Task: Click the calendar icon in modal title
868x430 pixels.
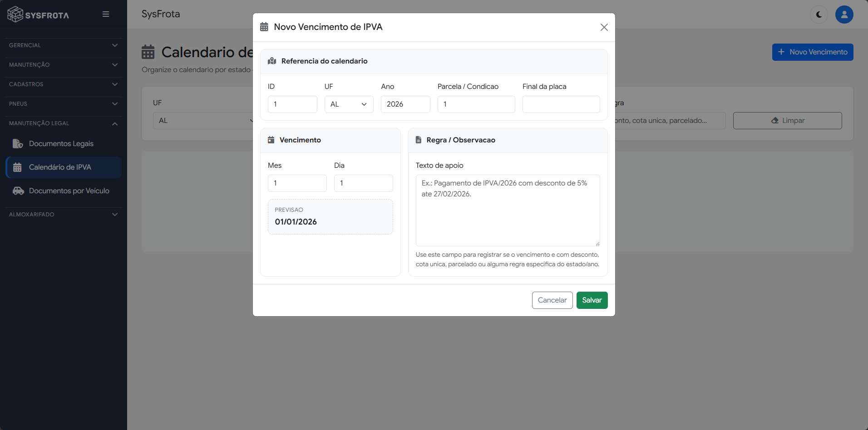Action: [x=264, y=27]
